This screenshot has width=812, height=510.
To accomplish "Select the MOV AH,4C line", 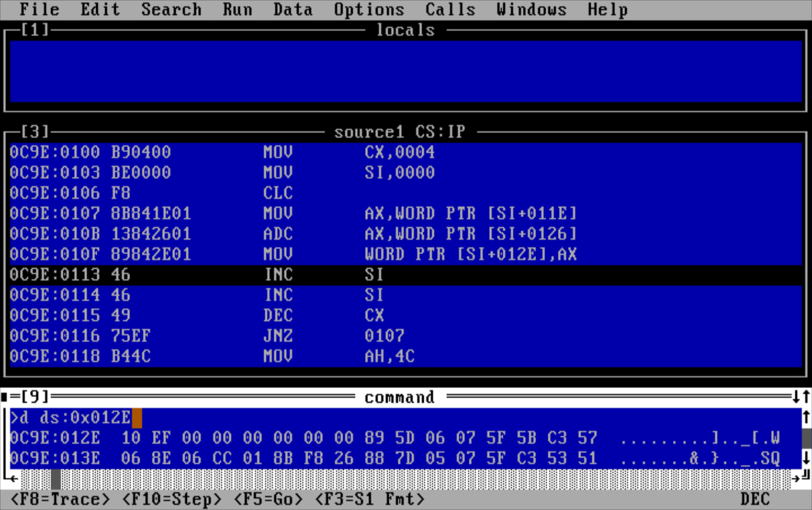I will (406, 357).
